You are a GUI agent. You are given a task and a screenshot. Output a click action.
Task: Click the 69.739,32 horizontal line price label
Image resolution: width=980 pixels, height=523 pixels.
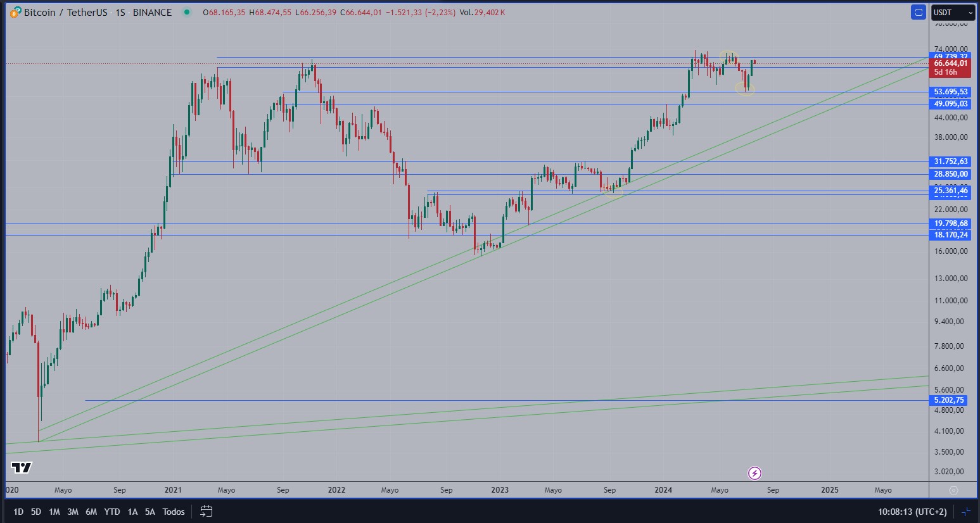pos(951,56)
